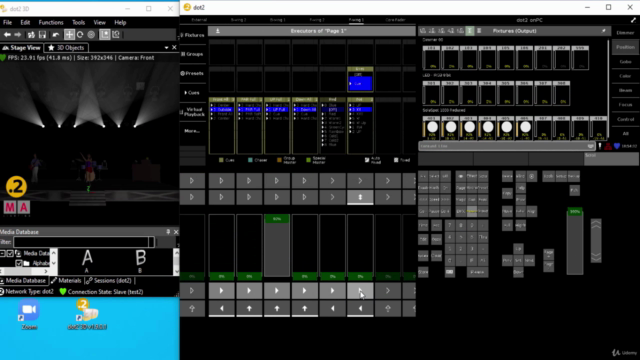Click the save disk icon in dot2 3D
The width and height of the screenshot is (640, 360).
pos(42,35)
